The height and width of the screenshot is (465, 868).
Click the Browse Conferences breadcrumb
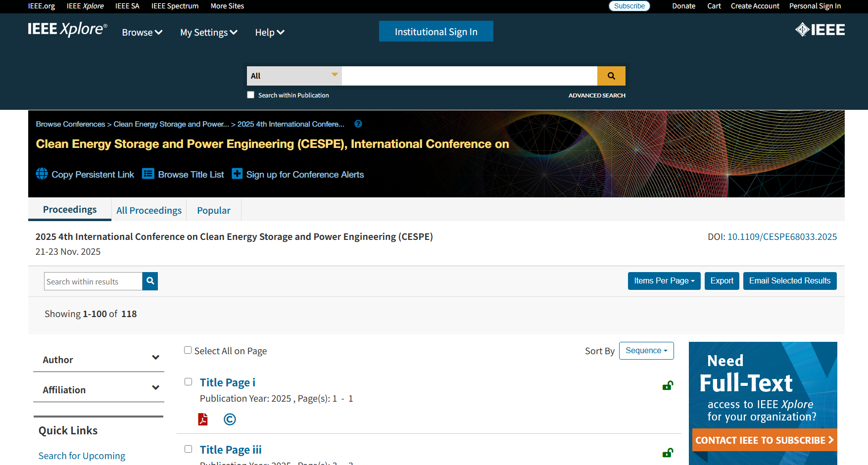[x=70, y=124]
